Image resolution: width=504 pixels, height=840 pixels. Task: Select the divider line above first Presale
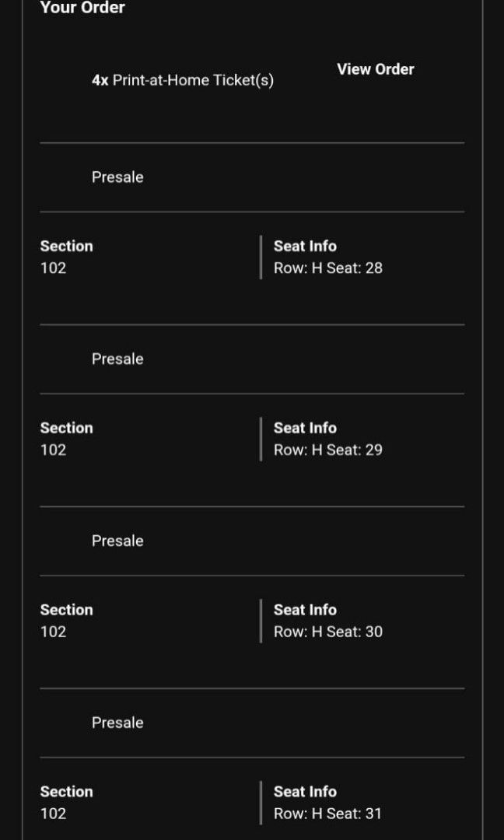pos(252,143)
